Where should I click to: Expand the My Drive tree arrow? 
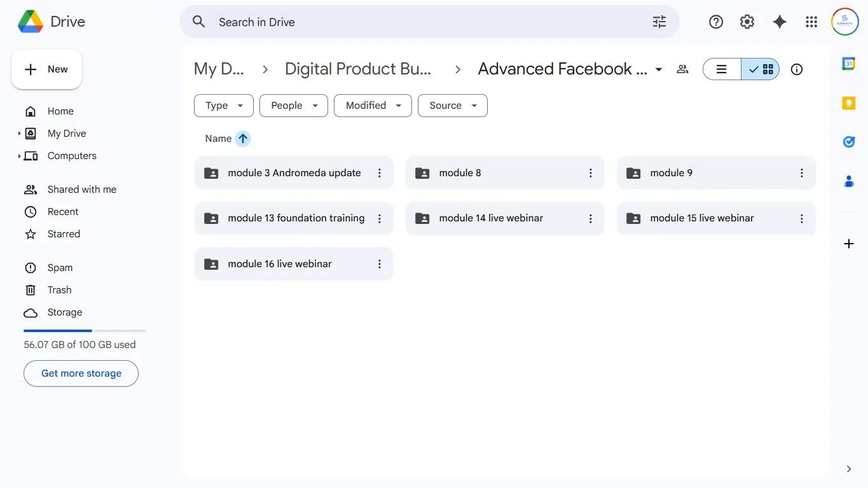(x=20, y=134)
